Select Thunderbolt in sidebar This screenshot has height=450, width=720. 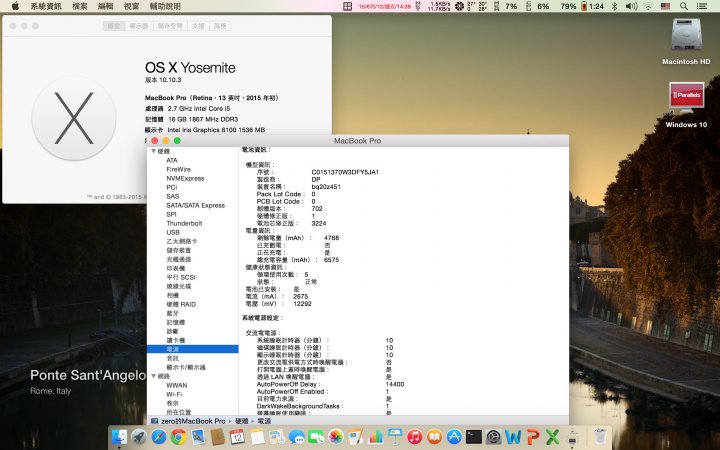click(x=184, y=223)
